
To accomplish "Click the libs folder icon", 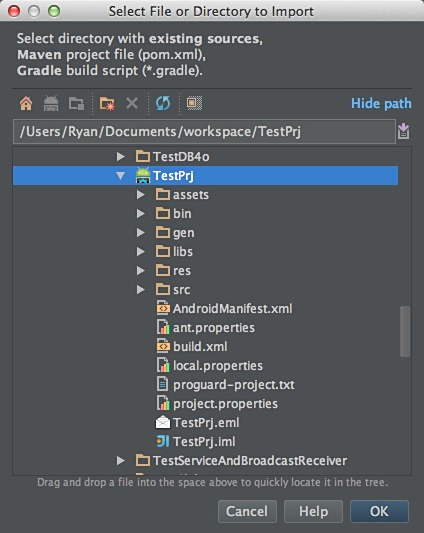I will pyautogui.click(x=163, y=252).
